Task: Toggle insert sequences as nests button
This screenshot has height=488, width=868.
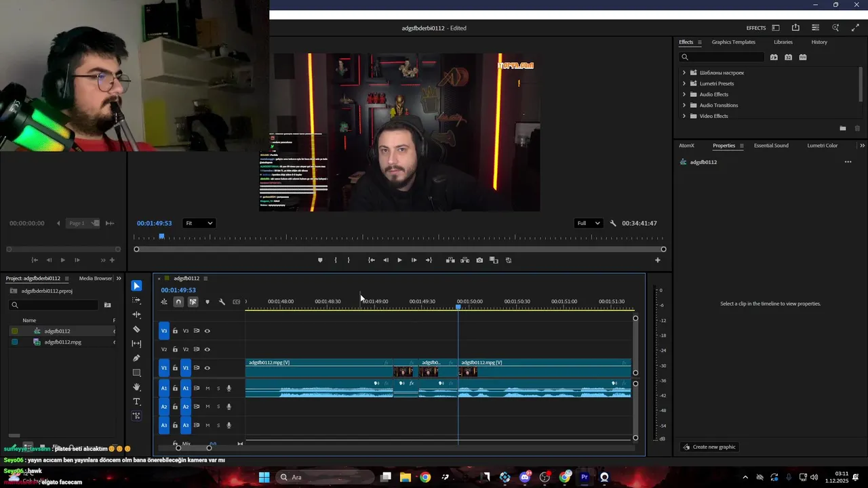Action: (164, 302)
